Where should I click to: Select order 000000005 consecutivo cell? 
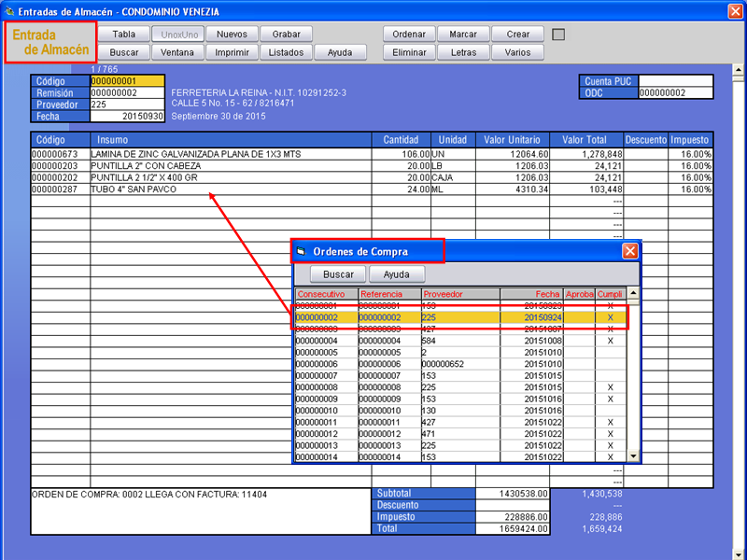tap(326, 353)
